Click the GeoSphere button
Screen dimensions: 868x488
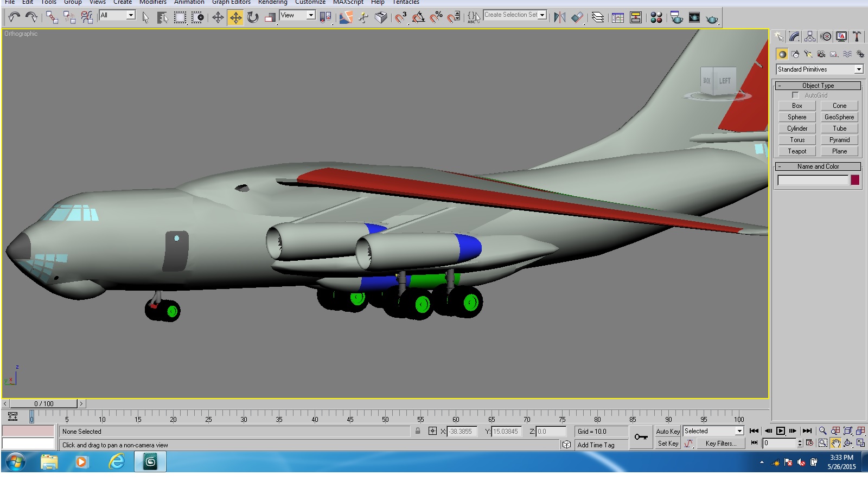coord(839,117)
